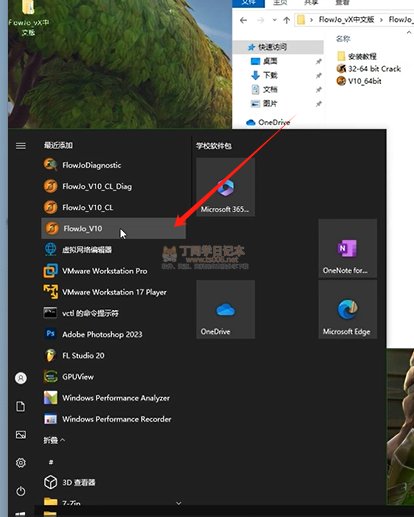Sort files by the 名称 column header
Viewport: 414px width, 517px height.
(x=343, y=39)
